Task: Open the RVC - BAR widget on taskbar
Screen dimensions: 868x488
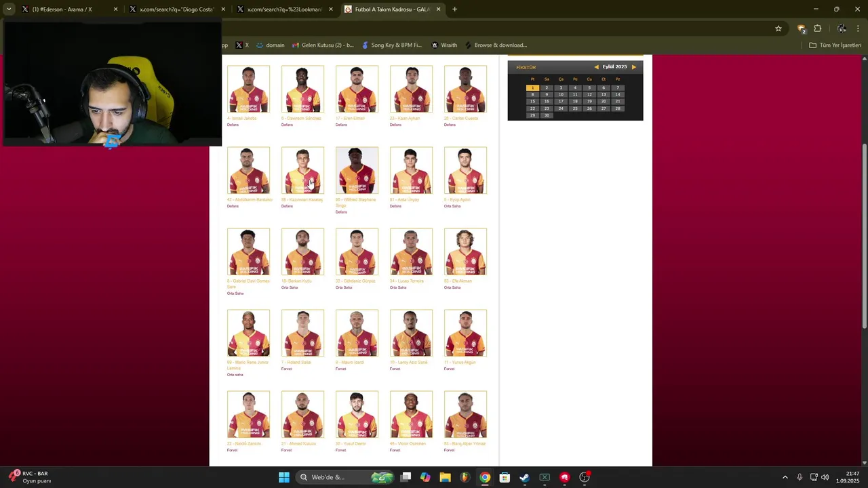Action: tap(31, 477)
